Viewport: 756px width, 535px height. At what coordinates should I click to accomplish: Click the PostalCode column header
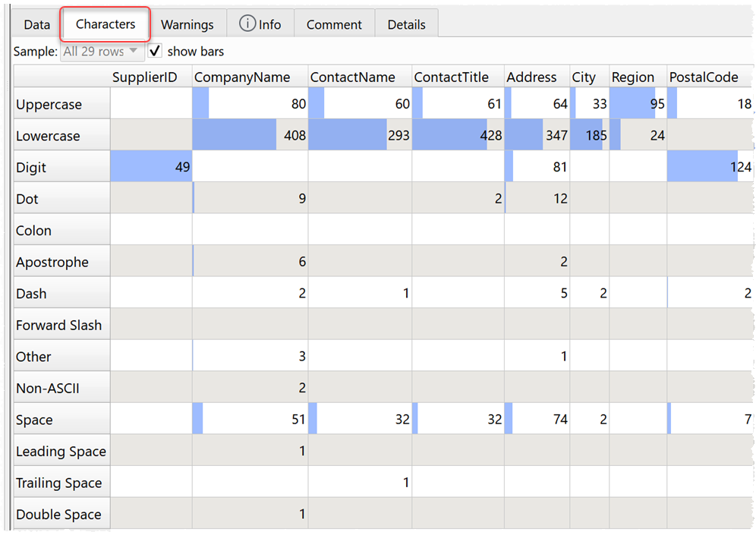[x=705, y=77]
